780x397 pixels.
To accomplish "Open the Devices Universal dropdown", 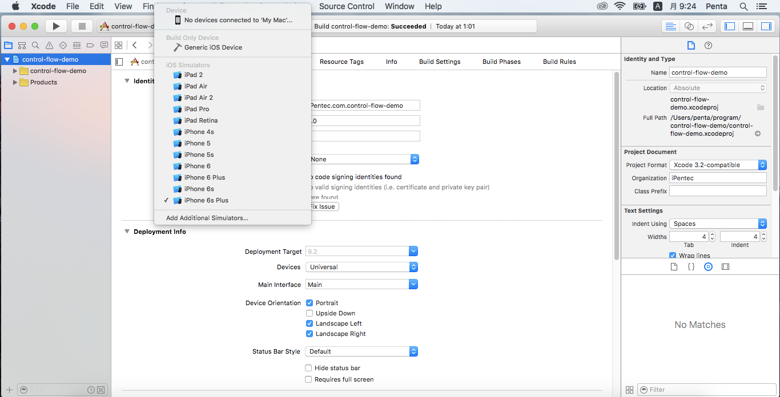I will tap(361, 267).
